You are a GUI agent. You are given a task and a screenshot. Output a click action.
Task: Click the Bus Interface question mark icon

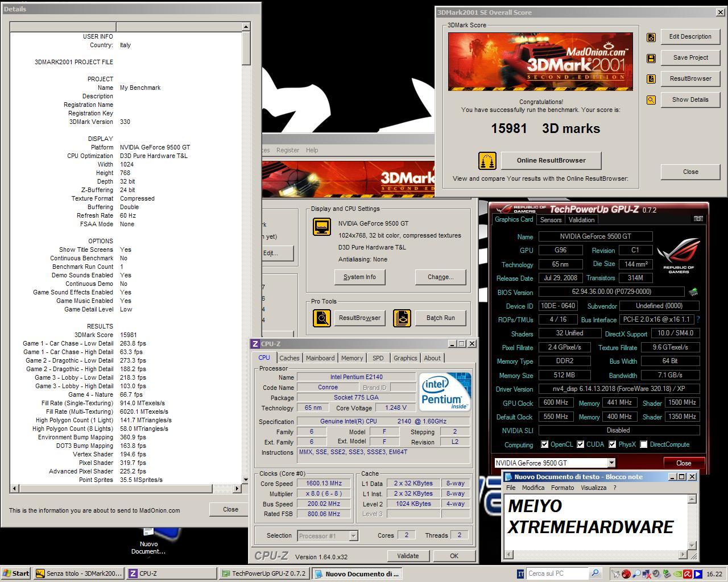(x=698, y=319)
